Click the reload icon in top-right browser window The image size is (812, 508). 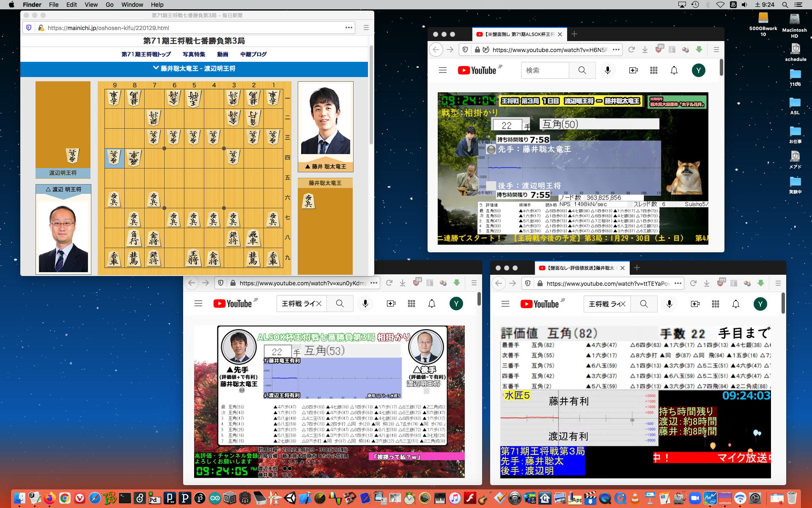pos(631,50)
